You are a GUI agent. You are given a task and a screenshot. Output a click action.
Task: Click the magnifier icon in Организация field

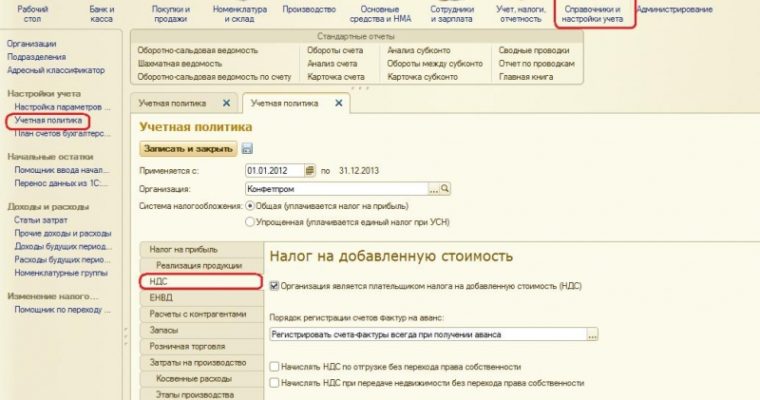point(446,188)
